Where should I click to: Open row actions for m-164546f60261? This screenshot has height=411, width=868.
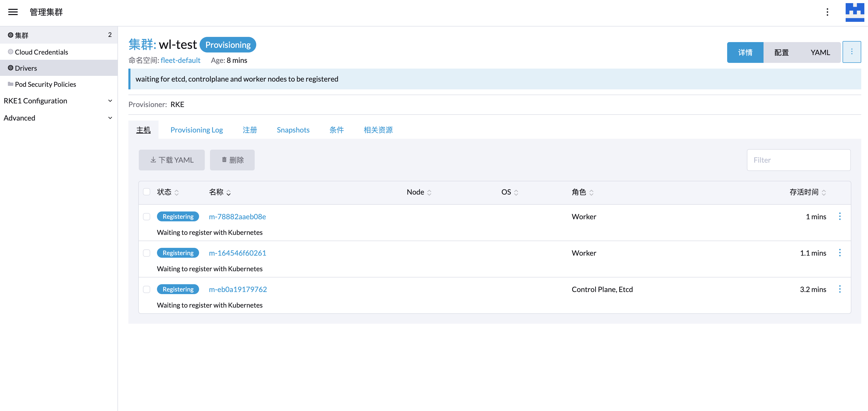839,253
